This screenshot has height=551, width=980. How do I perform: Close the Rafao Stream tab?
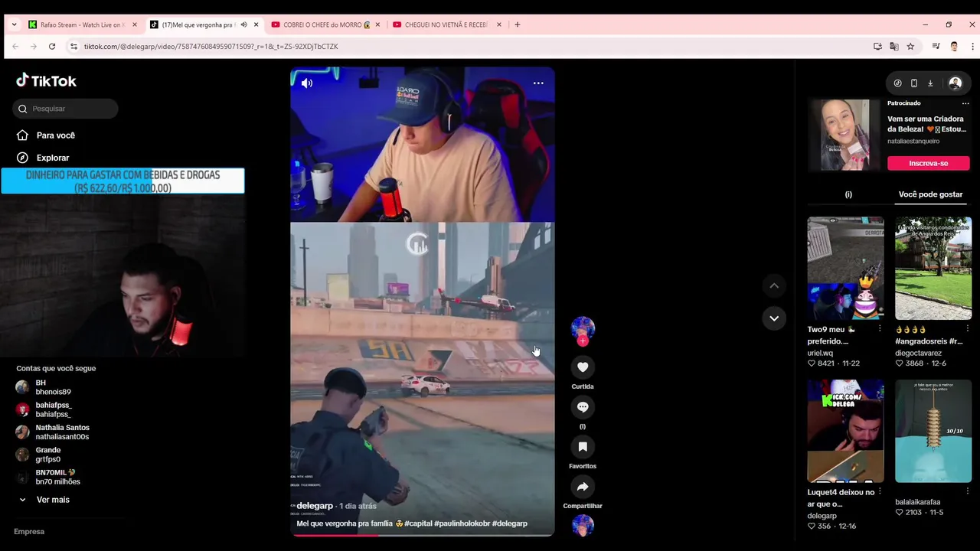click(135, 24)
